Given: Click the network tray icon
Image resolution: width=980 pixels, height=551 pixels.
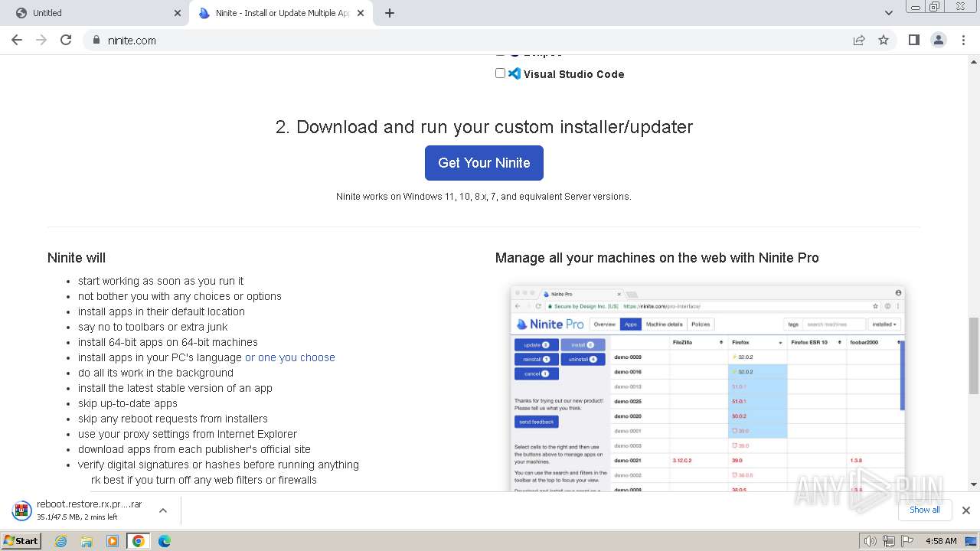Looking at the screenshot, I should [x=888, y=541].
